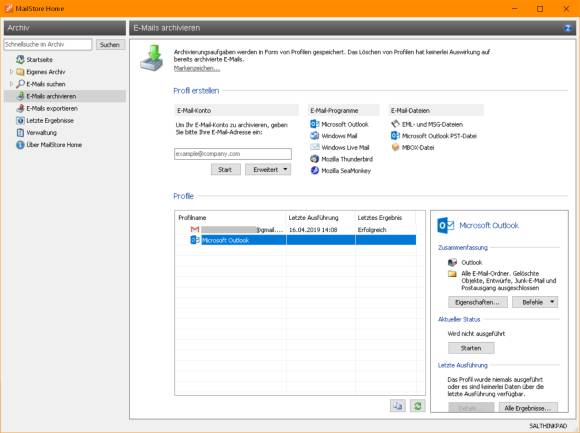The image size is (580, 433).
Task: Click the Mozilla SeaMonkey label
Action: point(346,170)
